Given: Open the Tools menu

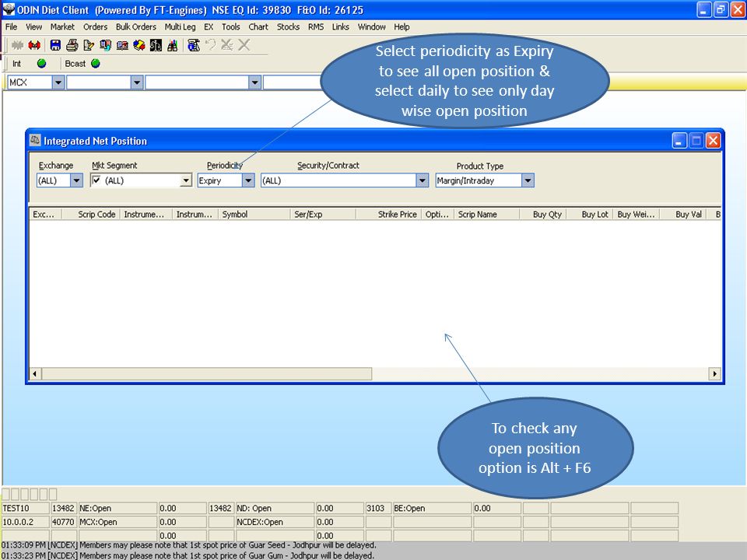Looking at the screenshot, I should coord(230,26).
